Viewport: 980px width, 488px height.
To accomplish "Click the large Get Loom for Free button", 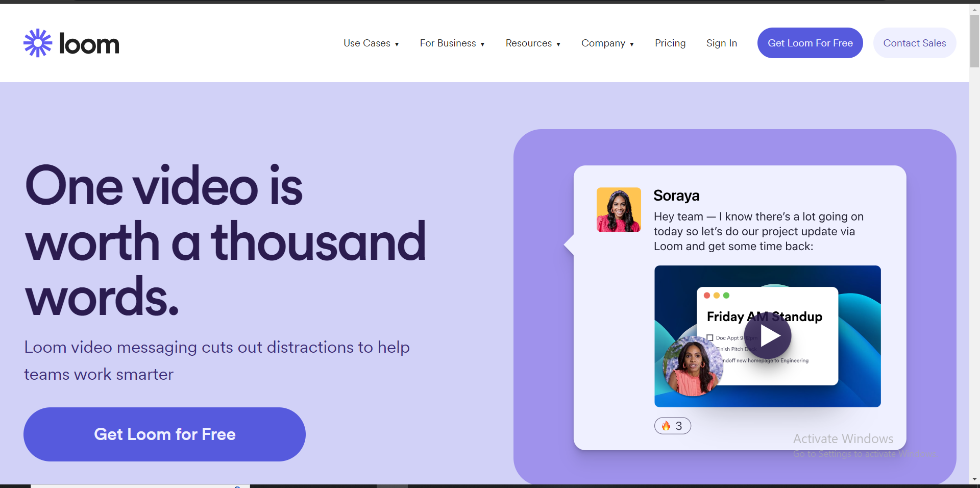I will [164, 434].
